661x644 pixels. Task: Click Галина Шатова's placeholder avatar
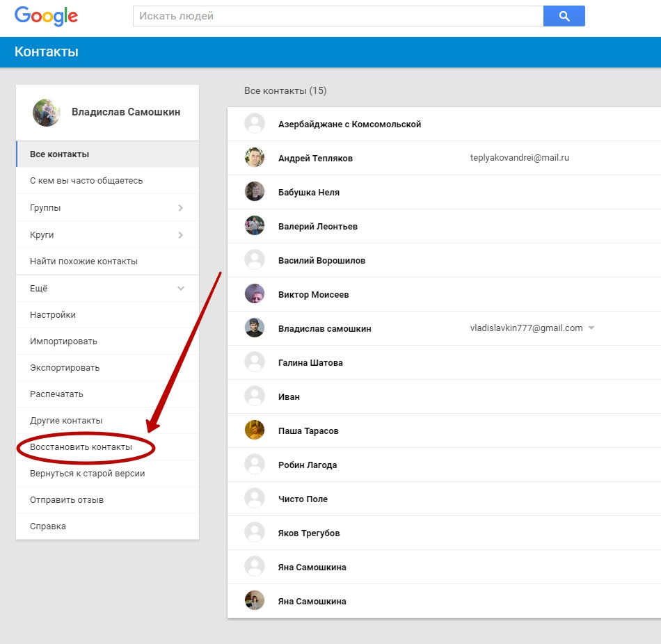click(x=255, y=362)
